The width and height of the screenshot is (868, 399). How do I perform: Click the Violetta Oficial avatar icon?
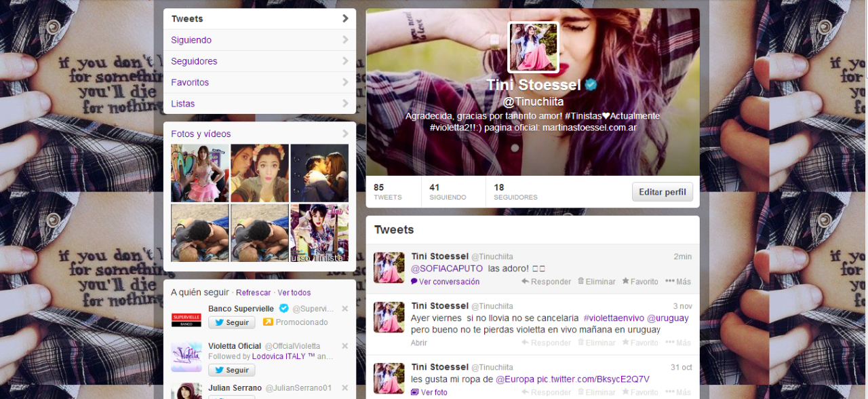click(186, 356)
